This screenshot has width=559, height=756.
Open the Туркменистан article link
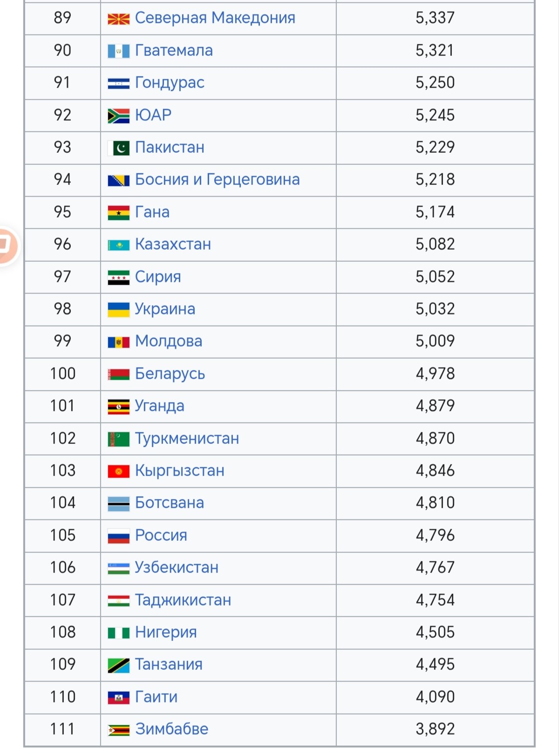pos(187,438)
